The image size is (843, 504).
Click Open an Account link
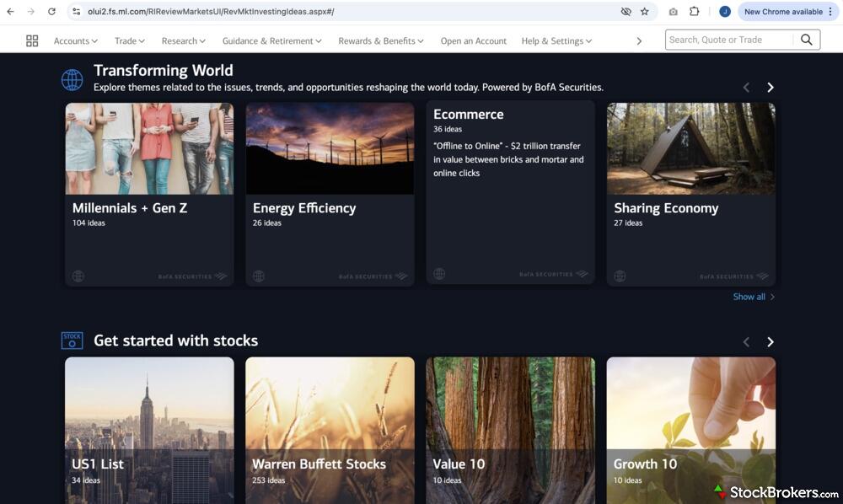point(474,40)
